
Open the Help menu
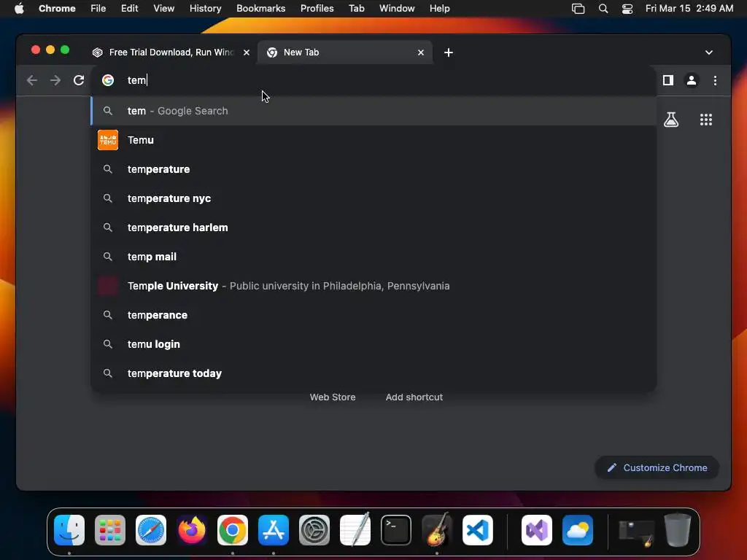[439, 9]
